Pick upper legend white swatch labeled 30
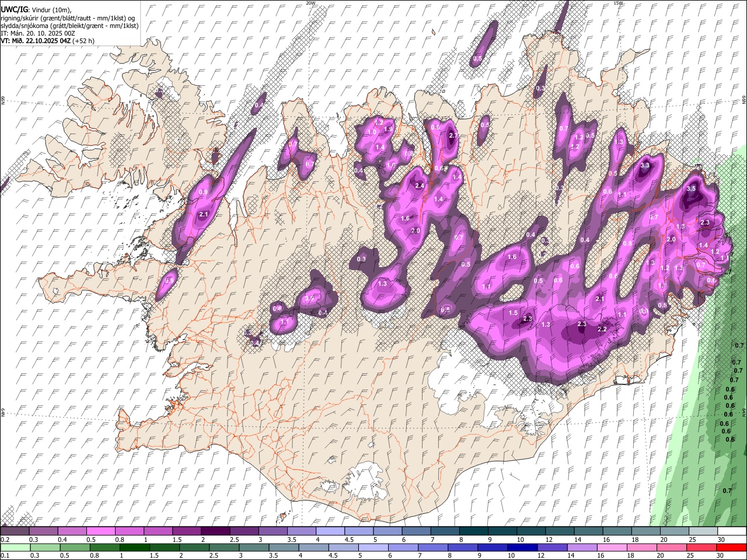This screenshot has height=560, width=747. [732, 531]
